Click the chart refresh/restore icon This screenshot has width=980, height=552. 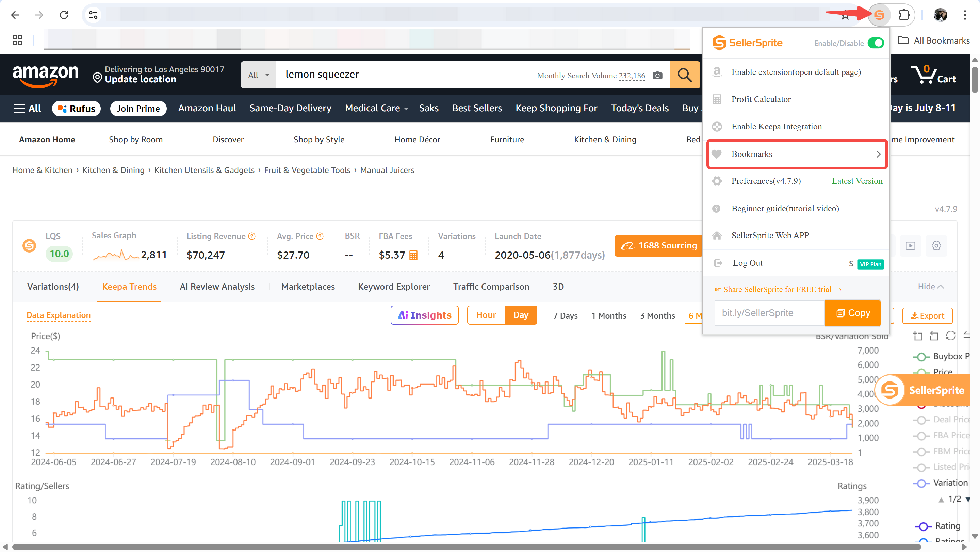point(950,336)
